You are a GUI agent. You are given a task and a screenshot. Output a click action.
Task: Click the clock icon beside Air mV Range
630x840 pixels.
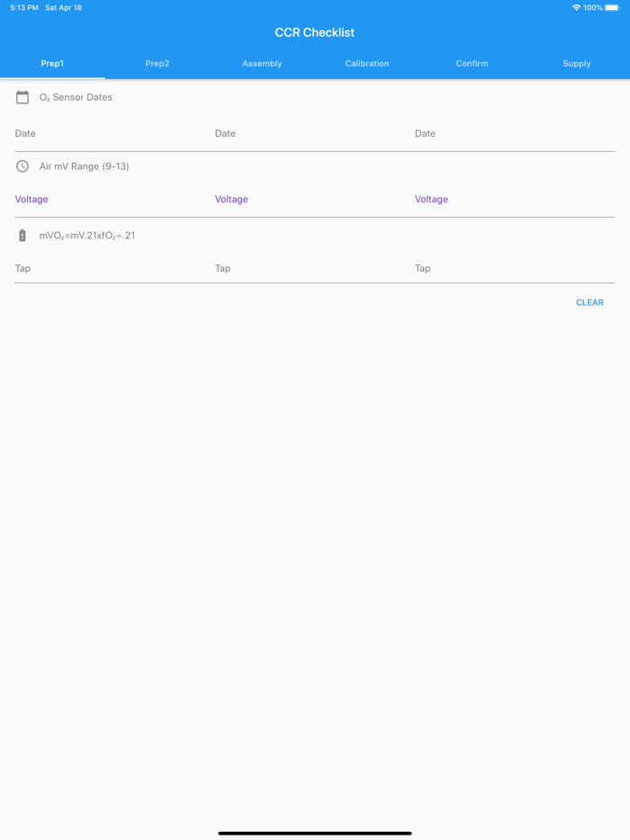(x=22, y=166)
